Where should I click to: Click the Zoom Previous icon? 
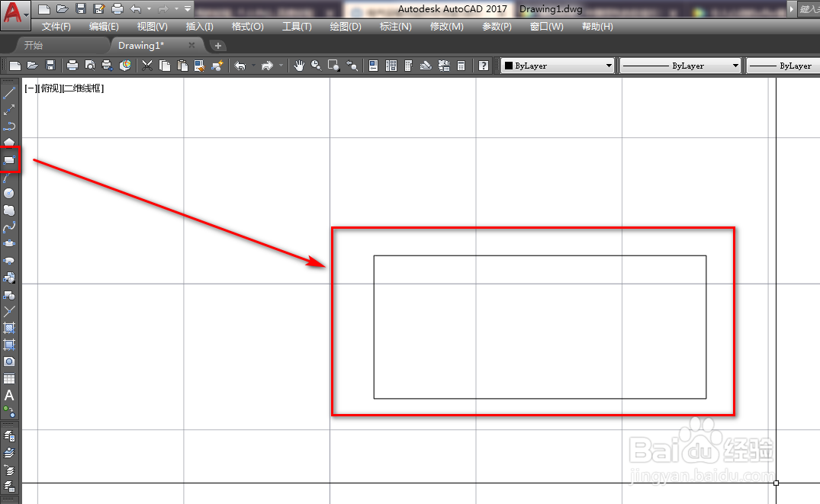tap(352, 66)
